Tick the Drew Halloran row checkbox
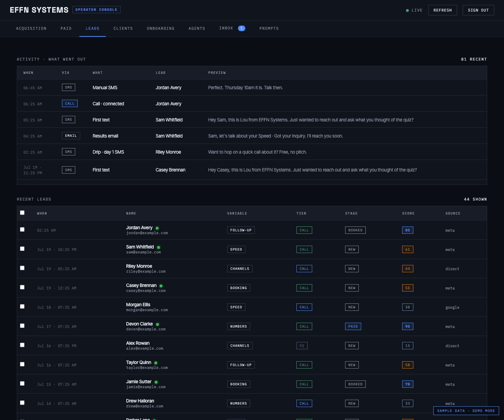The image size is (504, 420). (22, 403)
